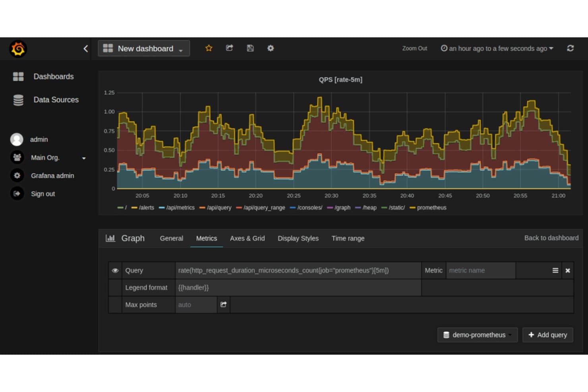Click the Add query button

click(x=547, y=335)
